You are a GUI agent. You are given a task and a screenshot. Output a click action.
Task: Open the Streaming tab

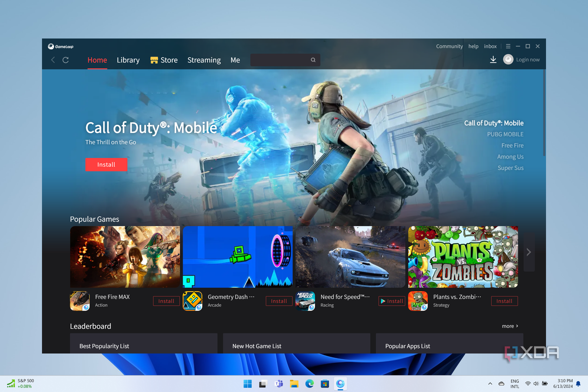[x=204, y=60]
